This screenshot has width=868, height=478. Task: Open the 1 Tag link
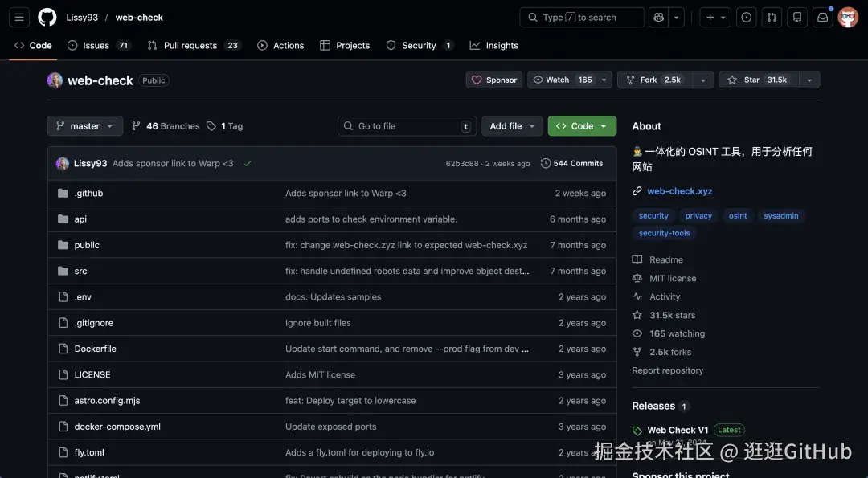click(225, 126)
